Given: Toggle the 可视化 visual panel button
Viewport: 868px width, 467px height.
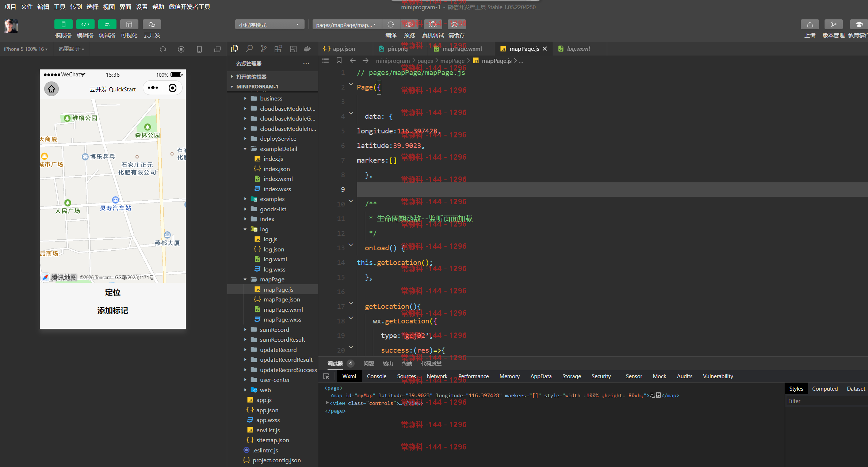Looking at the screenshot, I should point(129,24).
